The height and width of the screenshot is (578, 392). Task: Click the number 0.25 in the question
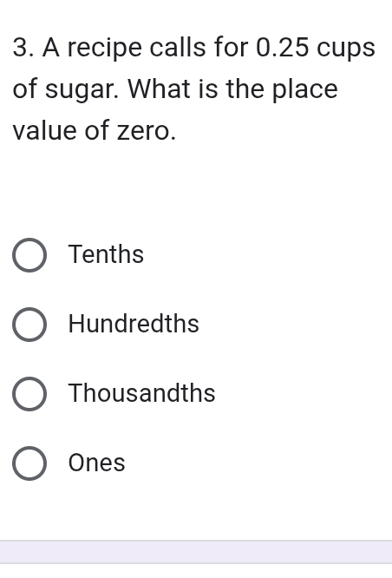coord(282,48)
